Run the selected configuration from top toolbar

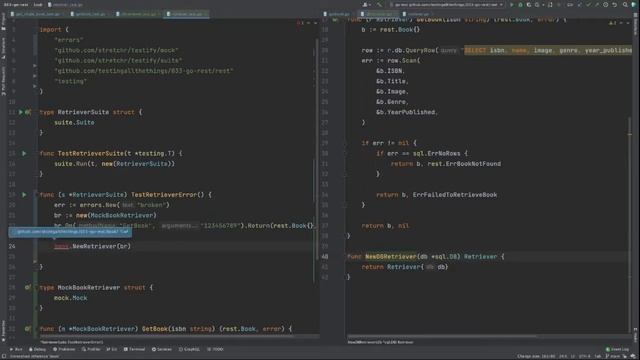(x=511, y=4)
